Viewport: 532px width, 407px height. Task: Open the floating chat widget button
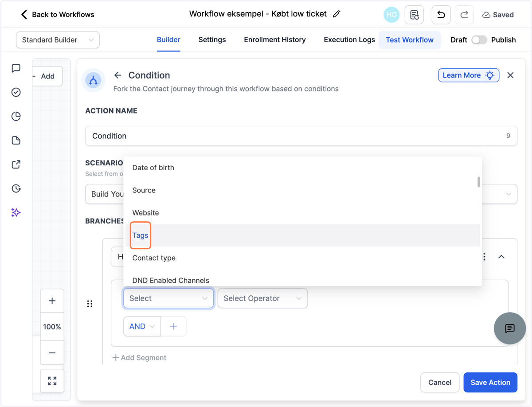point(510,328)
